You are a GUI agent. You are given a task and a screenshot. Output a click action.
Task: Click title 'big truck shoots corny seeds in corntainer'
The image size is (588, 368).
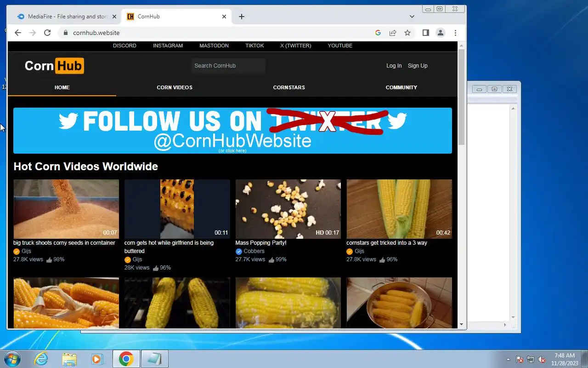point(64,243)
